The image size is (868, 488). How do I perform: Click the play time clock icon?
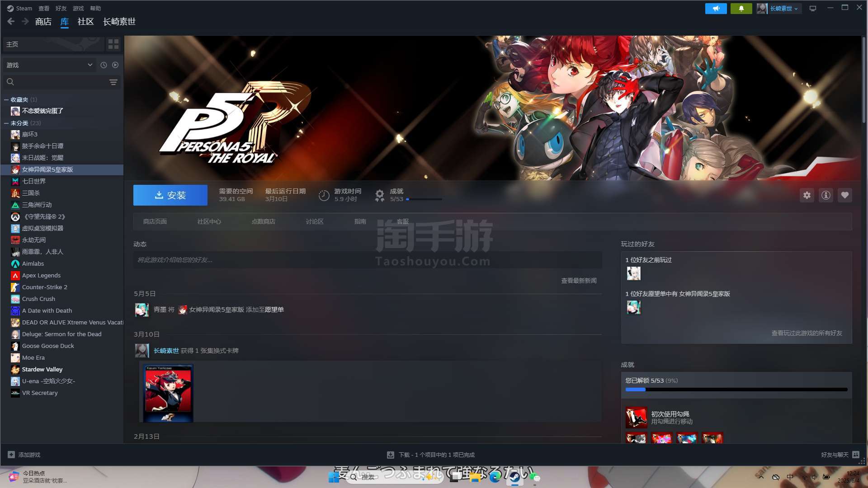(x=324, y=196)
